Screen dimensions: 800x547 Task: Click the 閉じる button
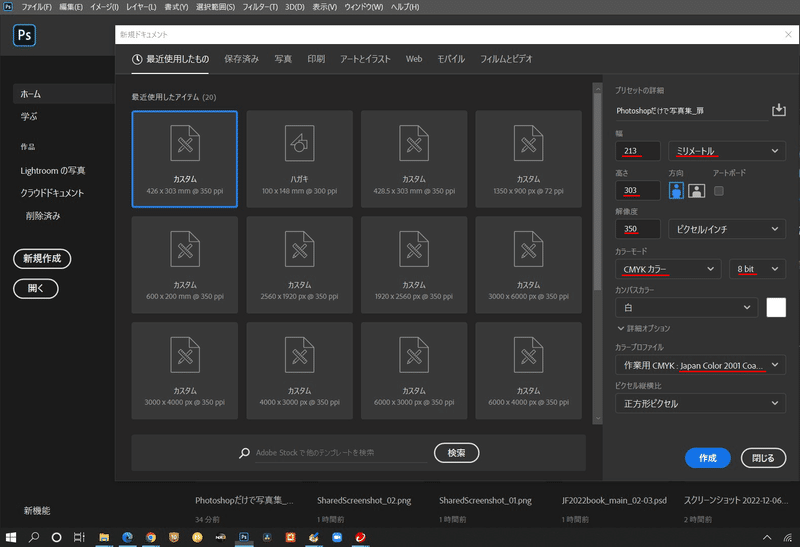click(763, 458)
